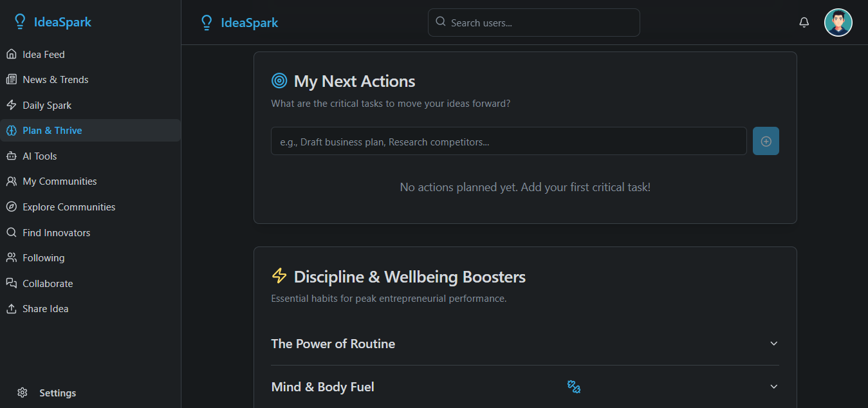Click the IdeaSpark header logo link
The image size is (868, 408).
tap(239, 23)
